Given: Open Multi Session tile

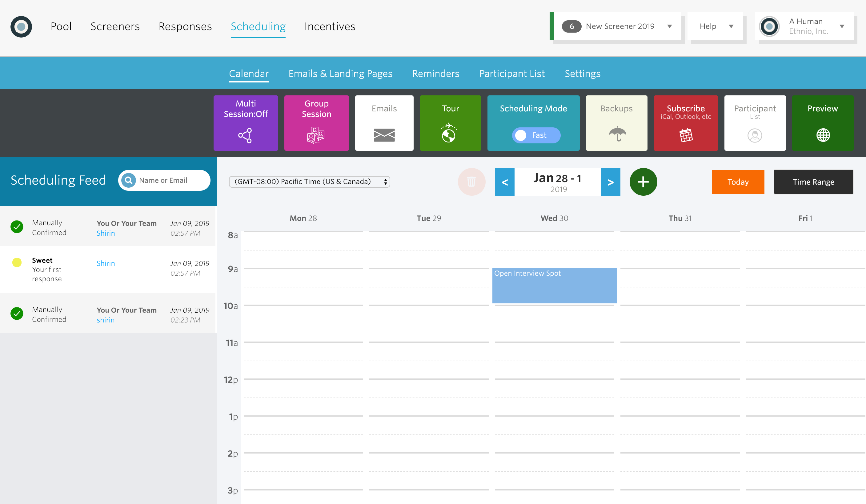Looking at the screenshot, I should pyautogui.click(x=246, y=123).
